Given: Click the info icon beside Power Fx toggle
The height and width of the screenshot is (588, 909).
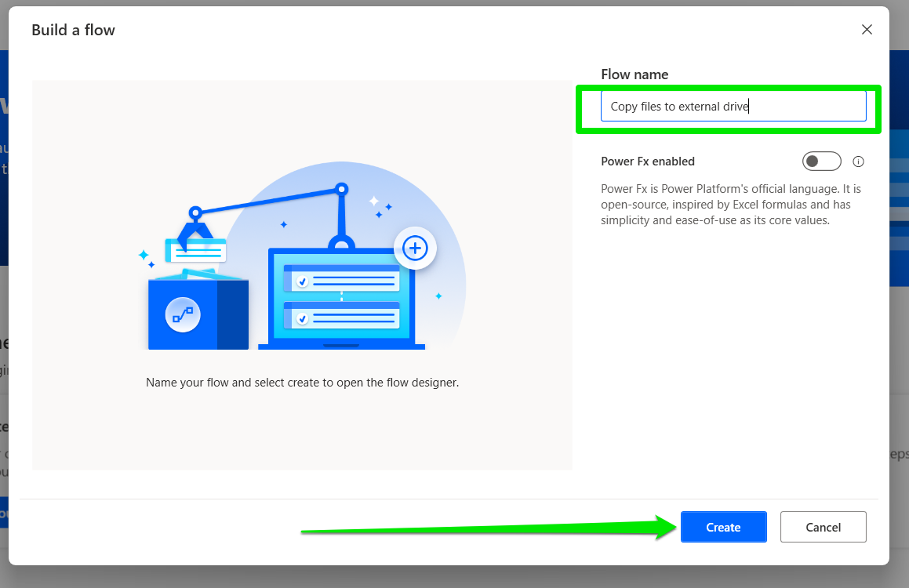Looking at the screenshot, I should coord(858,162).
